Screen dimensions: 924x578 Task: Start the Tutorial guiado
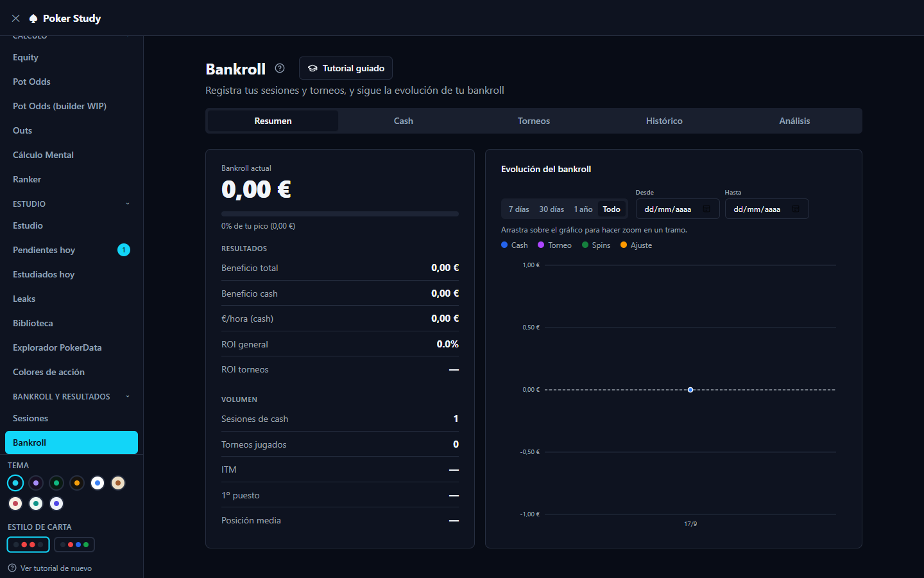click(x=346, y=68)
